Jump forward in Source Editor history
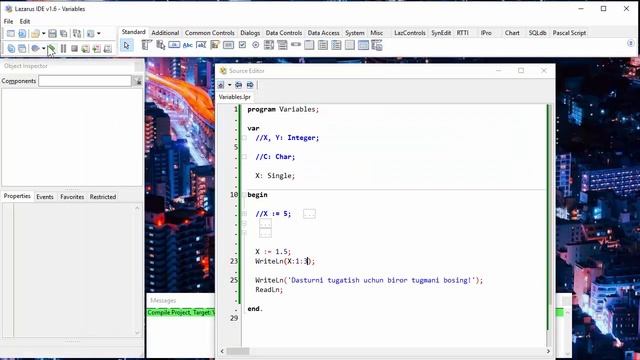 [250, 85]
